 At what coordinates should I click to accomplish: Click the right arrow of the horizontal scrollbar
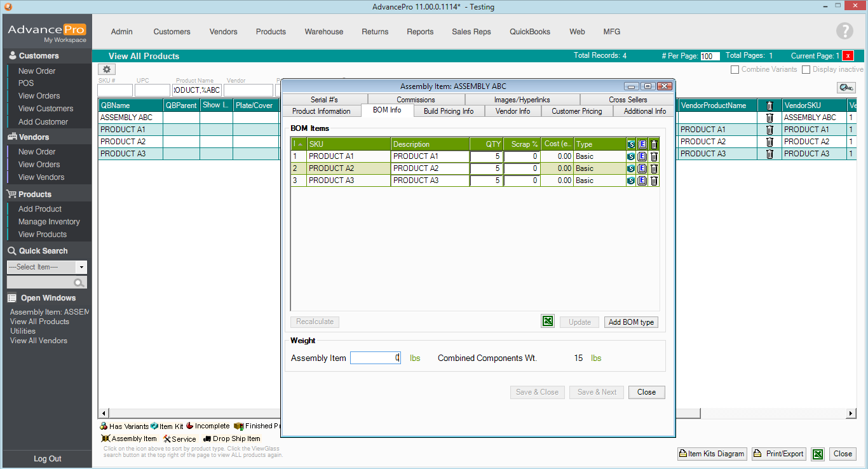[851, 414]
